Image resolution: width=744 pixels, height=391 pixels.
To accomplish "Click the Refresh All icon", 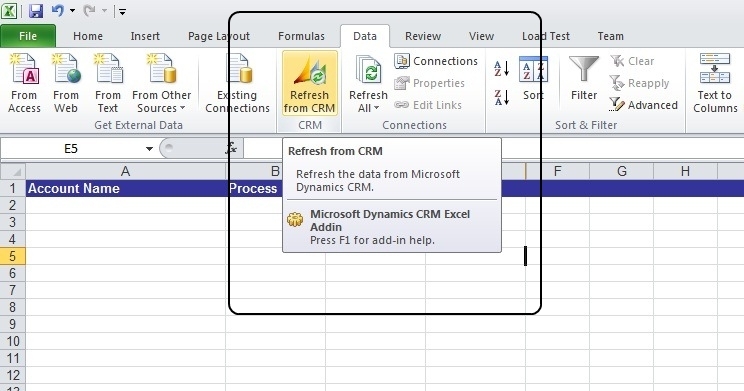I will 368,69.
